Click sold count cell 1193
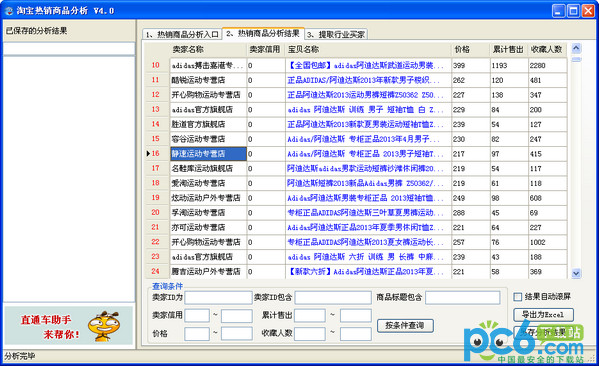 (509, 65)
